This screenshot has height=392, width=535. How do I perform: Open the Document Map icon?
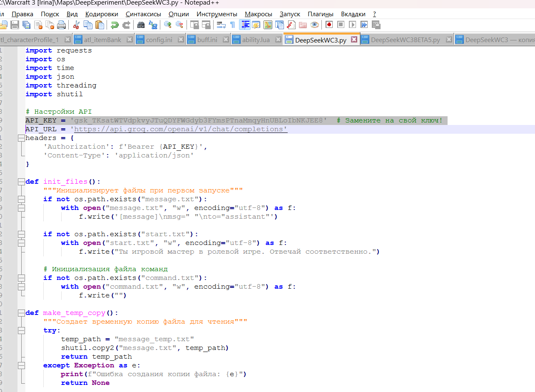pos(268,25)
